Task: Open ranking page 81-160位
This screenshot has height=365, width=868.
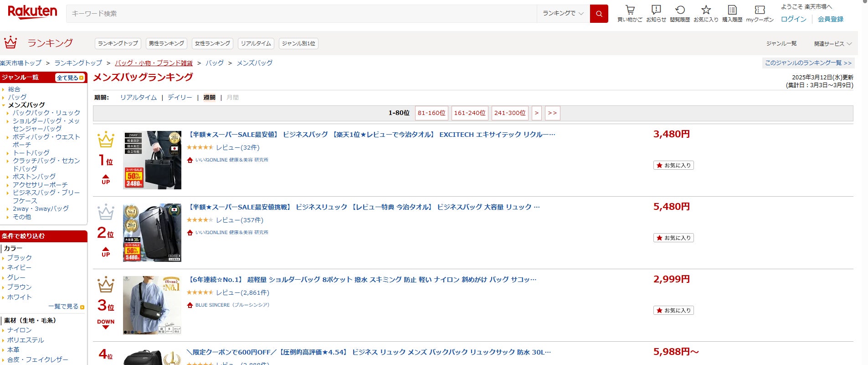Action: 431,113
